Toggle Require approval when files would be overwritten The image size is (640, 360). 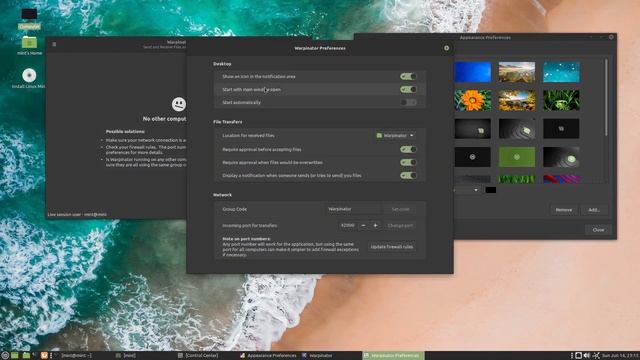(408, 162)
